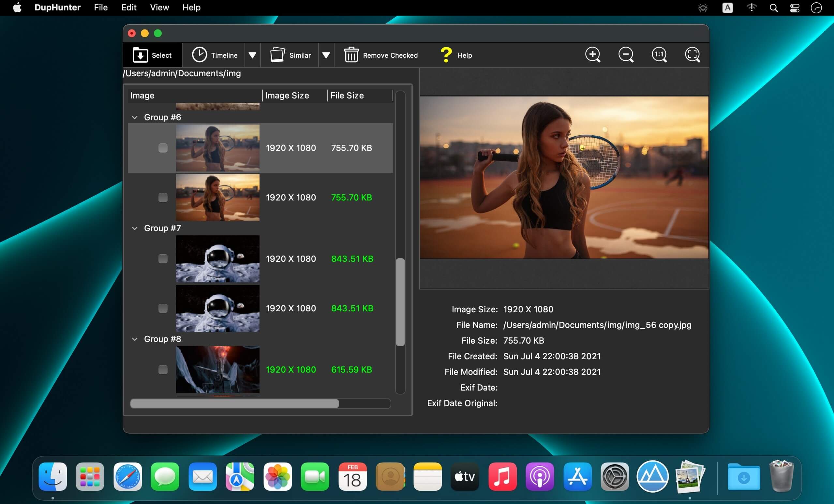Zoom in with the plus magnifier
Screen dimensions: 834x504
pos(593,54)
